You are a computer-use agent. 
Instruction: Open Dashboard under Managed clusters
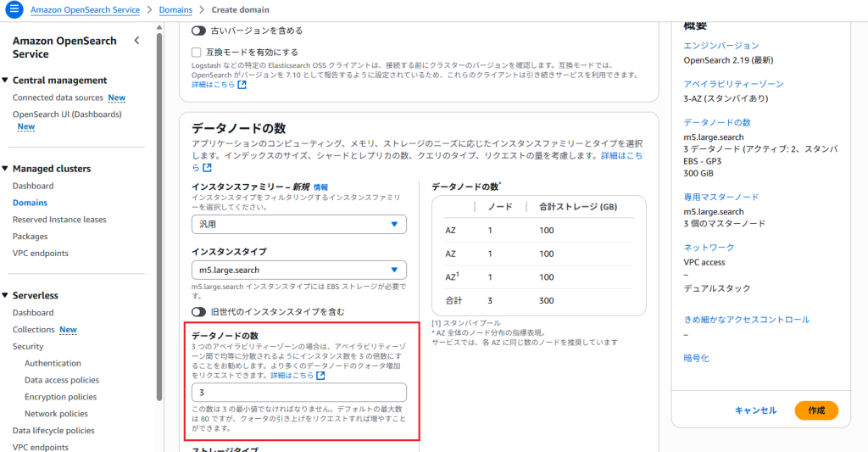pos(33,186)
